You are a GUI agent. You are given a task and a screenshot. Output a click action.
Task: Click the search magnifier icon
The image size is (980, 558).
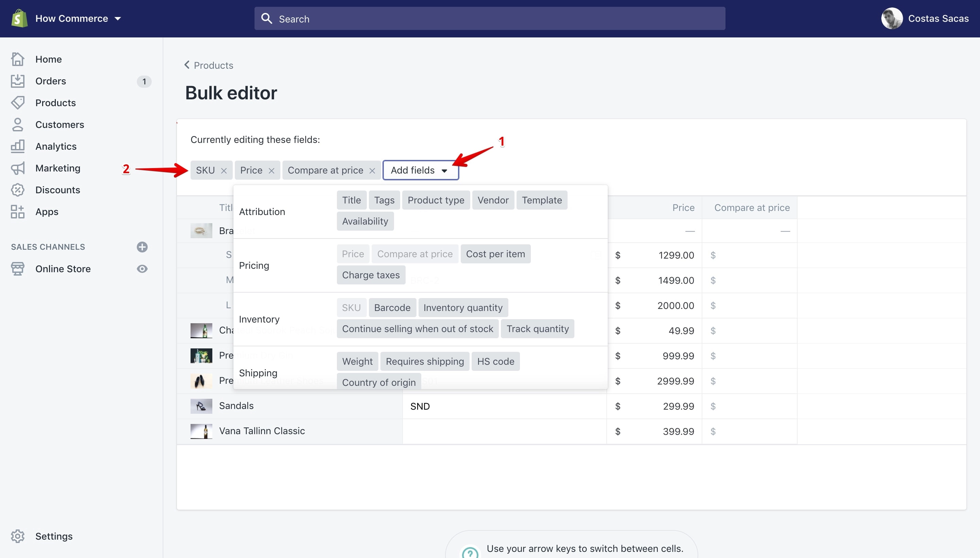pos(266,18)
